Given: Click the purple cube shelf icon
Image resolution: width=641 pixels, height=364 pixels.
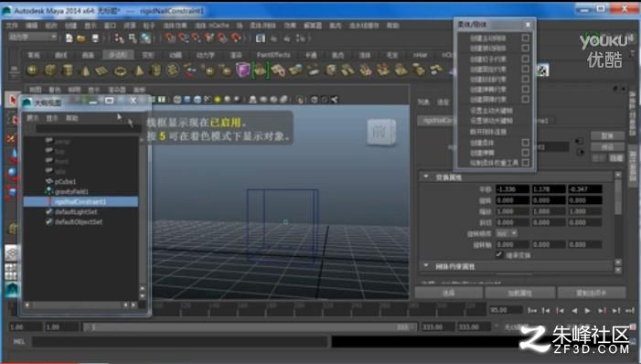Looking at the screenshot, I should point(242,70).
